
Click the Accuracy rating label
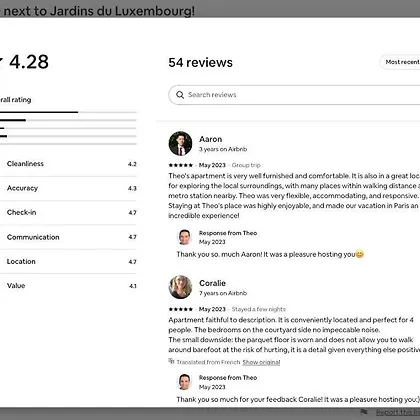click(22, 188)
